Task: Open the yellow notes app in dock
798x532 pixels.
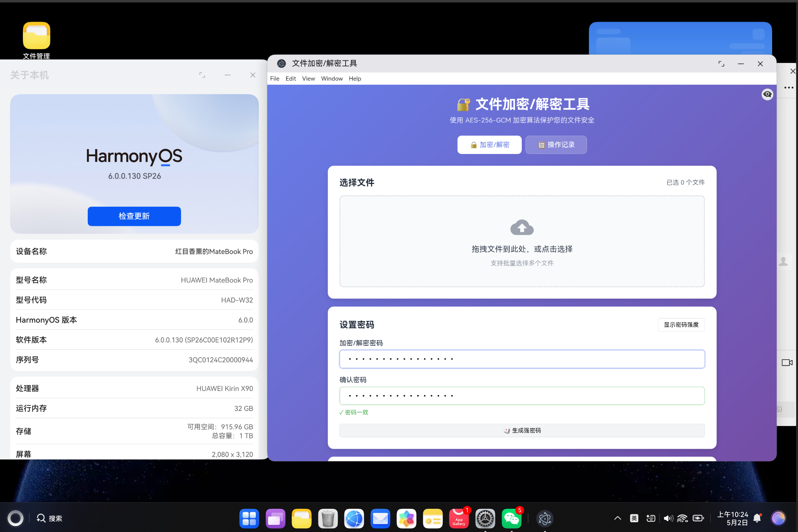Action: pyautogui.click(x=433, y=519)
